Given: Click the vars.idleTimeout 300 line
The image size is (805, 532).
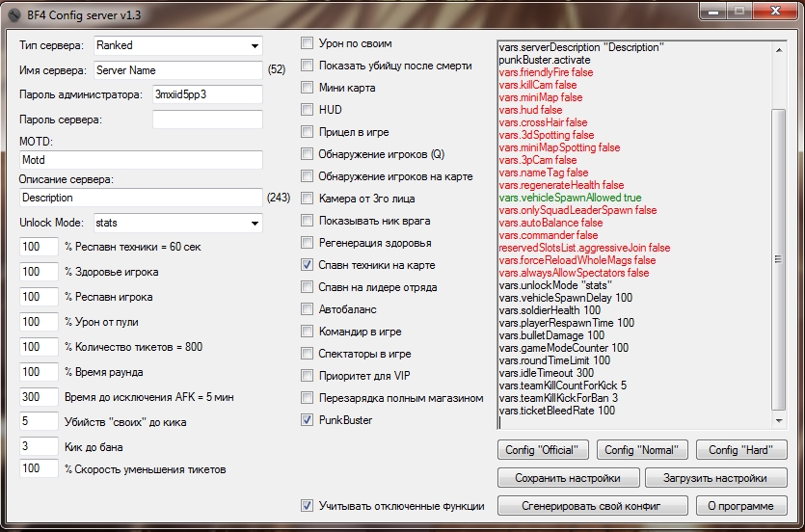Looking at the screenshot, I should [x=547, y=373].
